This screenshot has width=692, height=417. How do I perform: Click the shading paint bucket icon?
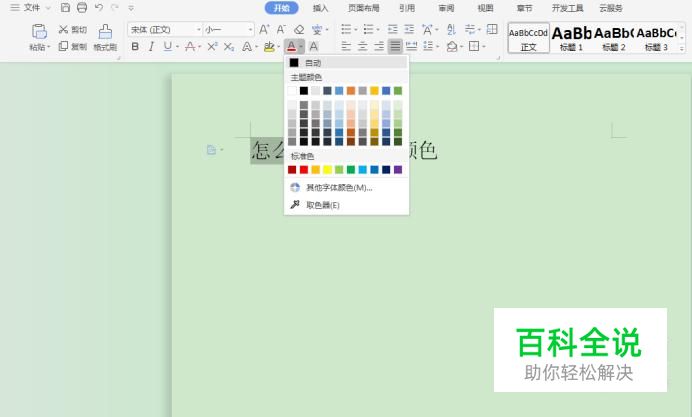pyautogui.click(x=451, y=46)
